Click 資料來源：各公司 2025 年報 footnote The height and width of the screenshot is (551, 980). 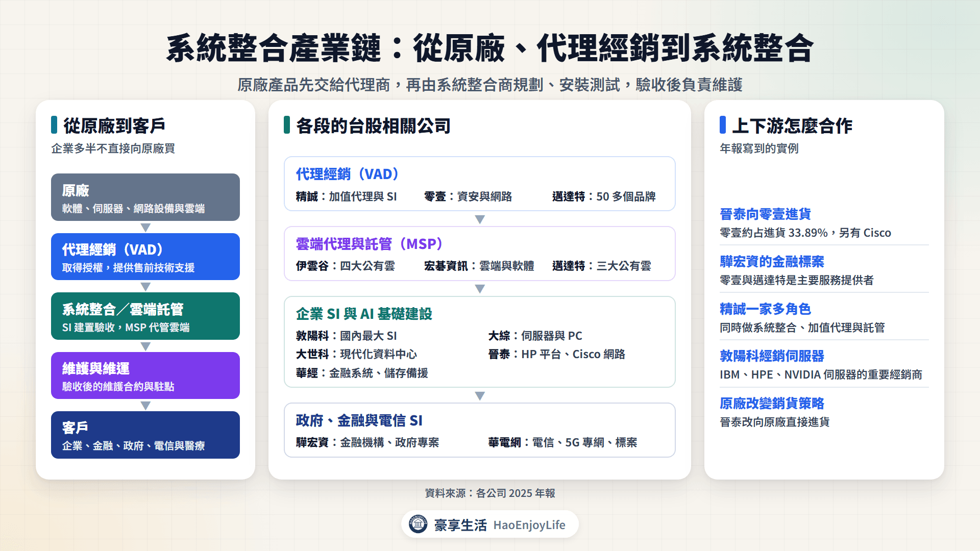[490, 493]
